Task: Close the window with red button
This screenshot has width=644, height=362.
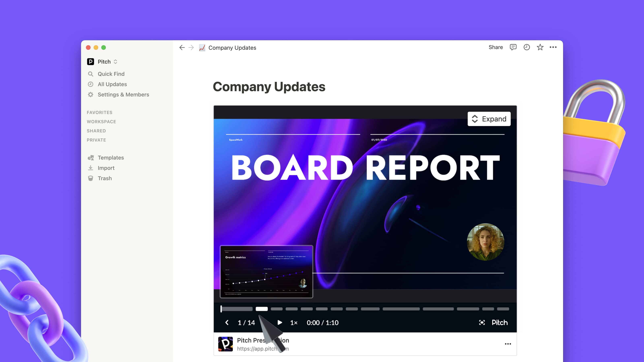Action: coord(88,47)
